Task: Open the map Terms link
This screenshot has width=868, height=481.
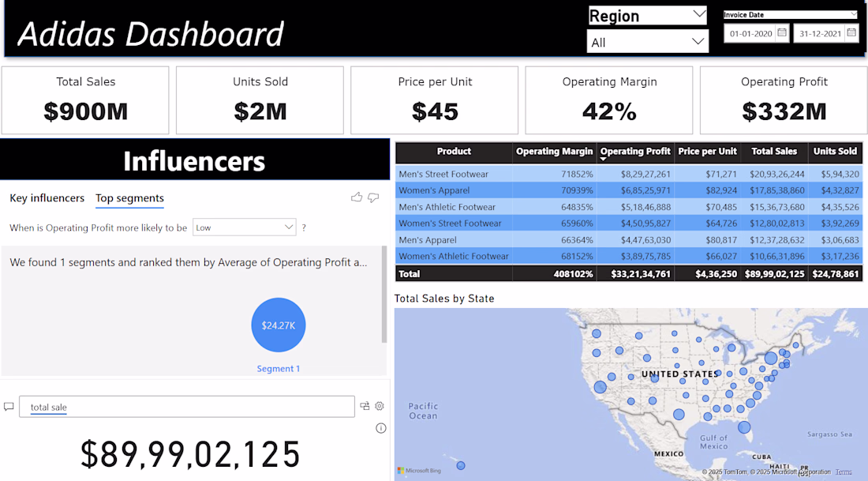Action: pyautogui.click(x=844, y=472)
